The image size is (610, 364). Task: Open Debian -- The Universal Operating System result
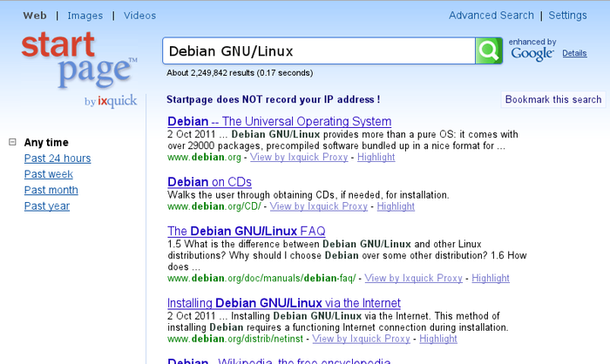coord(280,121)
